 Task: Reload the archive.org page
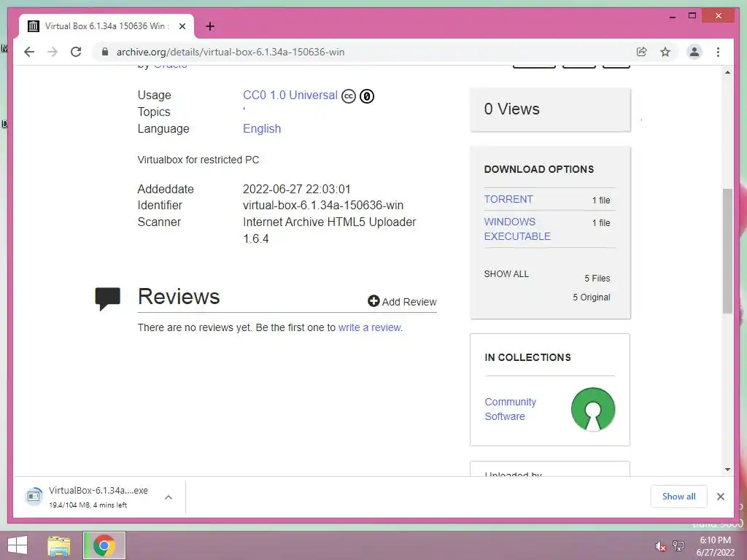(x=76, y=52)
